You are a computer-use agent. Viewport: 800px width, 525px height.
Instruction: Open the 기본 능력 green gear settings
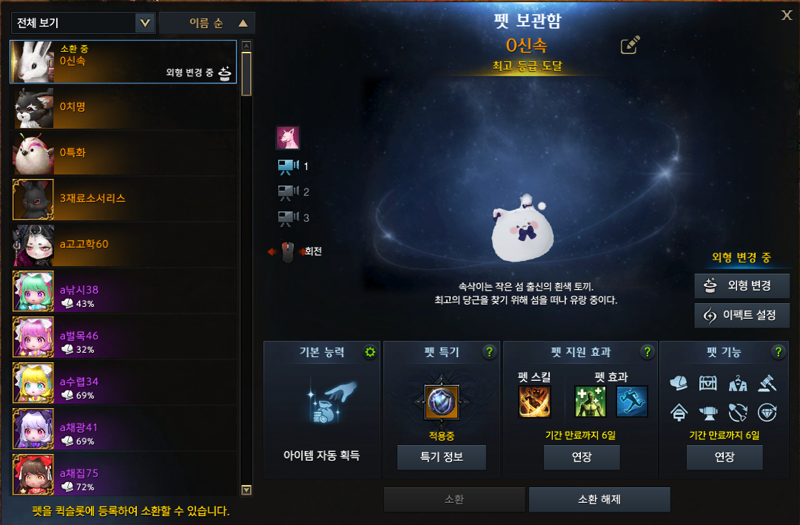click(370, 352)
